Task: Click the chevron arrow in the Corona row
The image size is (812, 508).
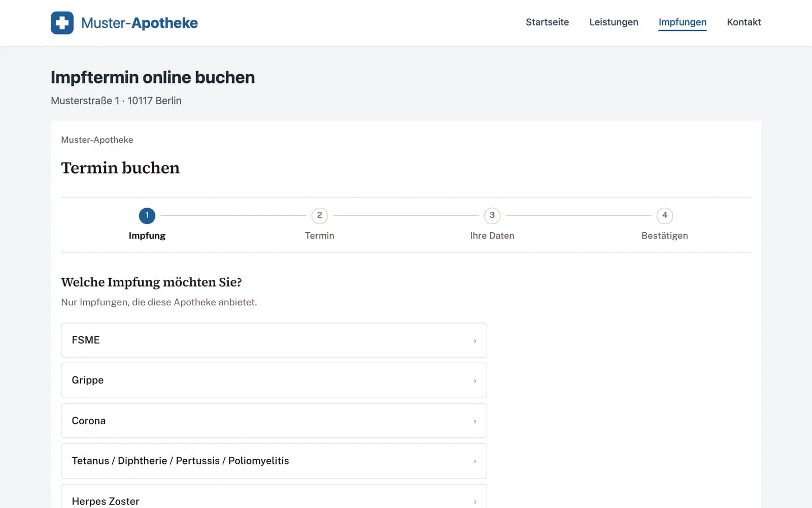Action: tap(475, 421)
